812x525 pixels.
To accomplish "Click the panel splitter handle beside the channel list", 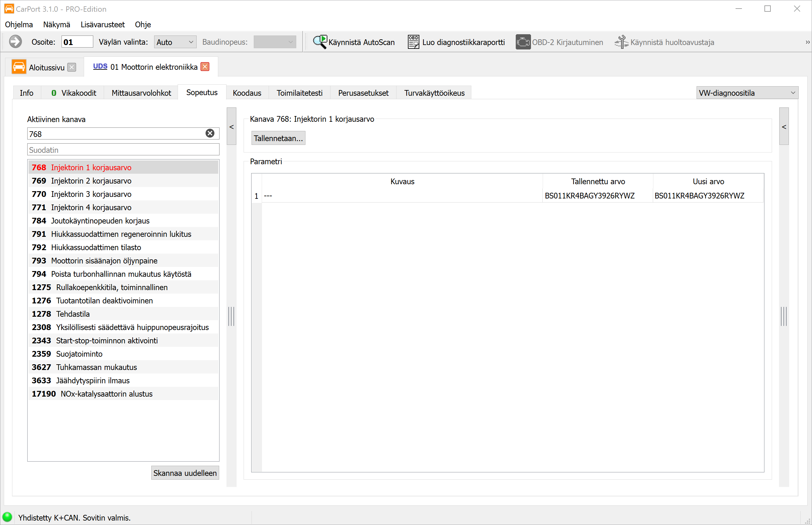I will tap(232, 316).
